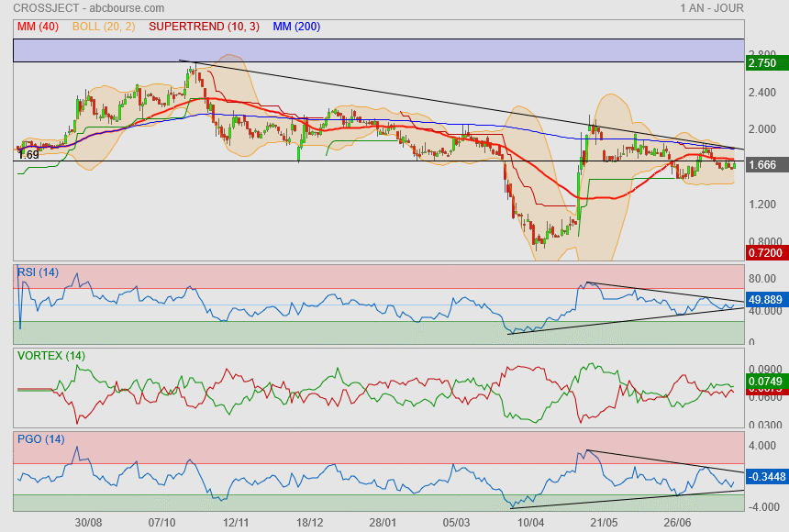Click the blue resistance zone band at chart top
This screenshot has height=532, width=789.
coord(378,50)
